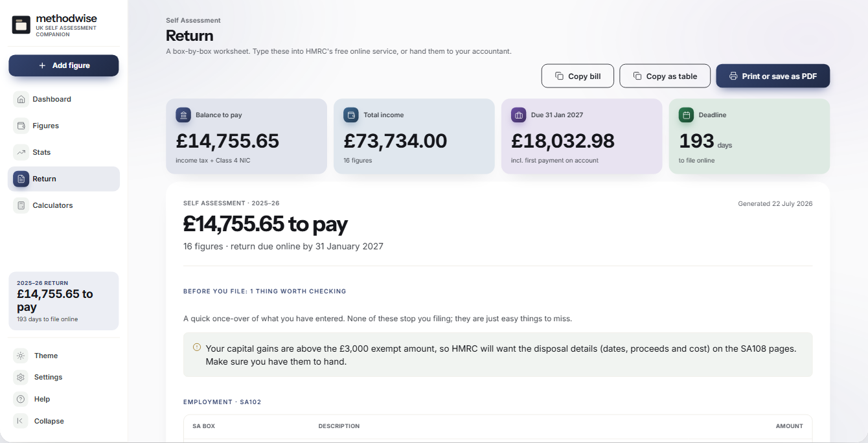Select the Return menu item in the sidebar
This screenshot has height=443, width=868.
[x=63, y=179]
